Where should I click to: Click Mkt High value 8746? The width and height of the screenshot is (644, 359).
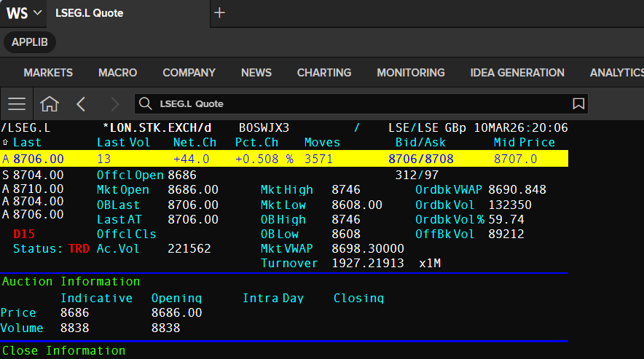[x=346, y=190]
